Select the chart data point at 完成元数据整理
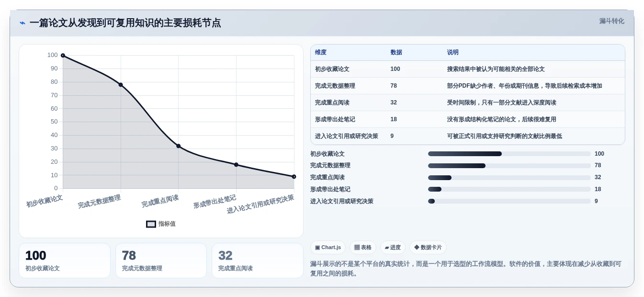Image resolution: width=644 pixels, height=297 pixels. tap(121, 85)
